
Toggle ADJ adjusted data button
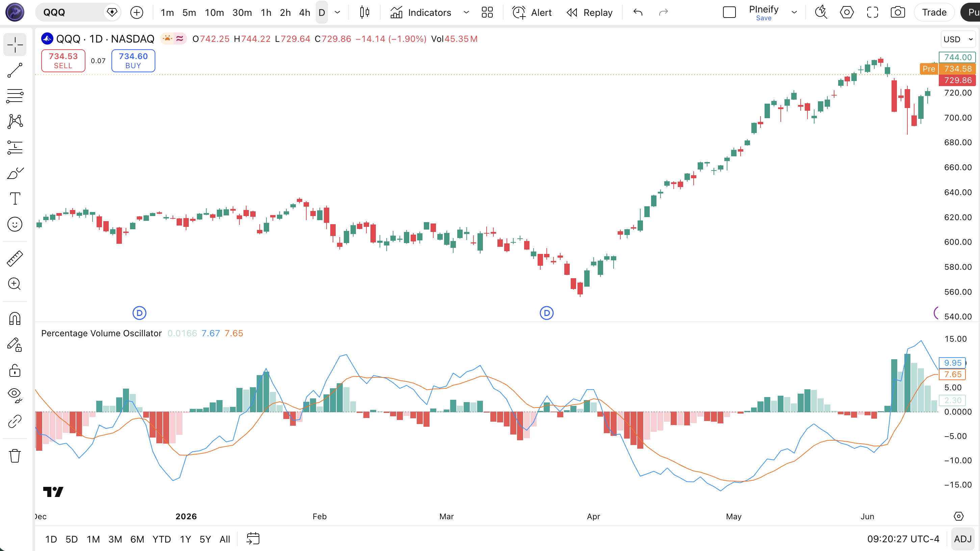[962, 539]
